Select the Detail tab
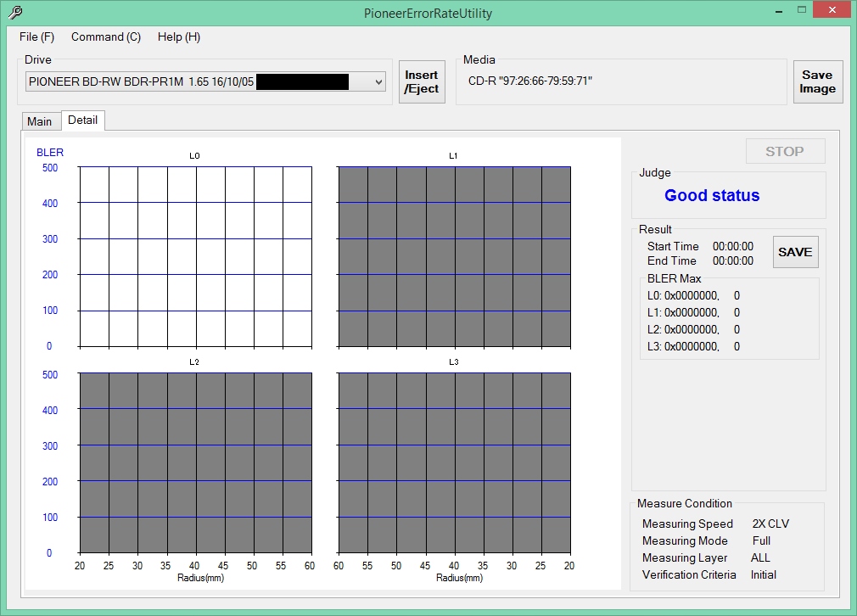The width and height of the screenshot is (857, 616). click(82, 120)
